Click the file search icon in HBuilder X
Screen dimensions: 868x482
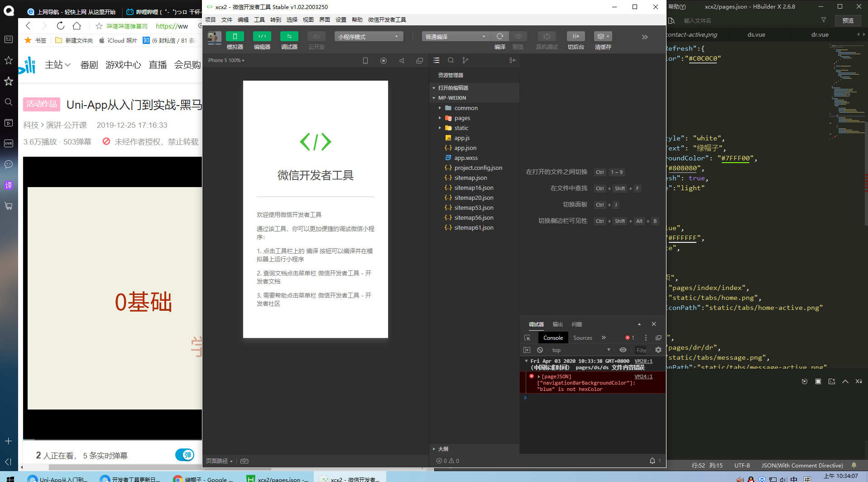(672, 20)
